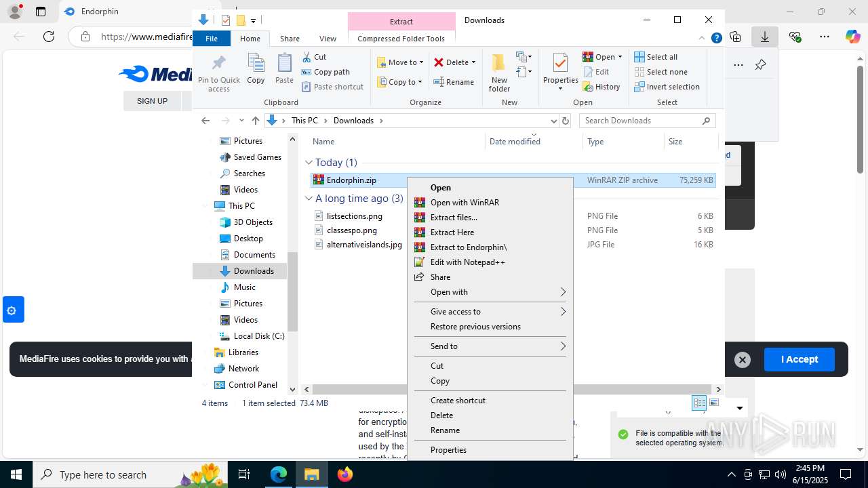Expand Copy to dropdown
Viewport: 868px width, 488px height.
420,82
